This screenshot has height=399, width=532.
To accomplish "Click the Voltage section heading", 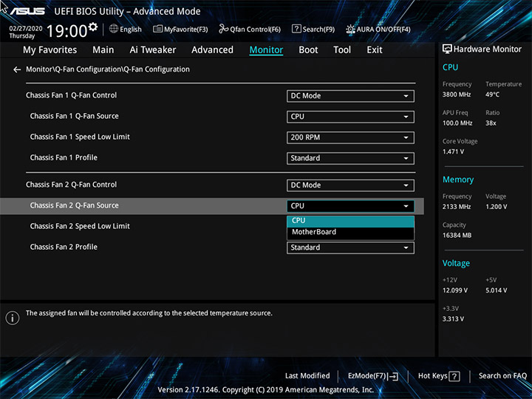I will point(456,263).
